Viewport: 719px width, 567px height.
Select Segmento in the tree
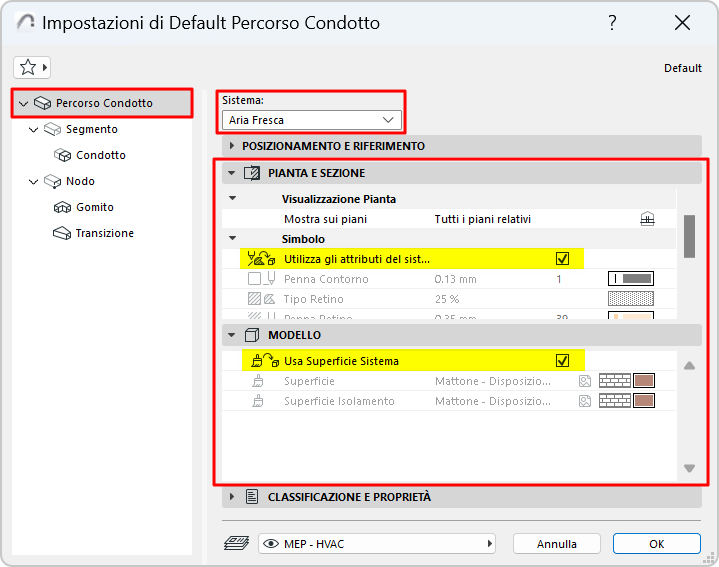pyautogui.click(x=91, y=129)
